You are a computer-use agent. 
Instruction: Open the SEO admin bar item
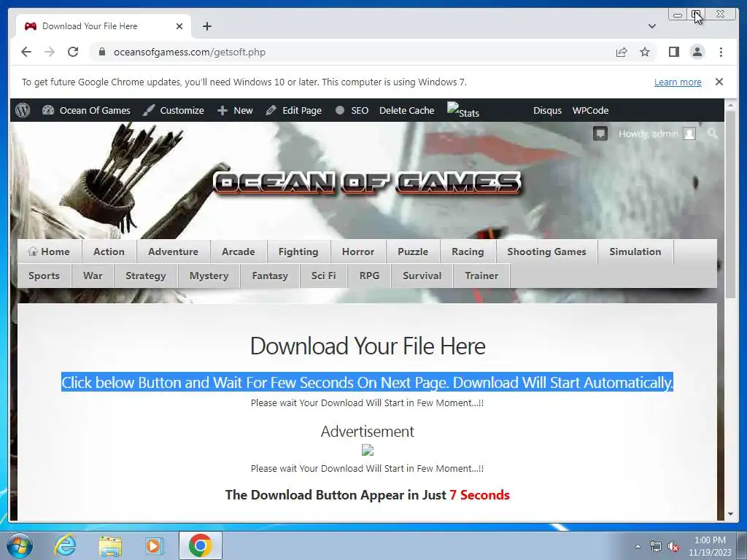pos(352,111)
